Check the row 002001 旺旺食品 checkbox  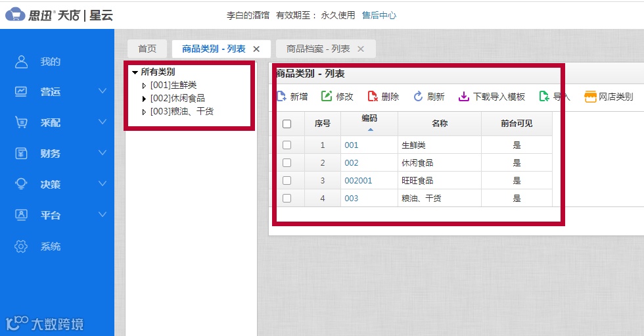coord(287,180)
